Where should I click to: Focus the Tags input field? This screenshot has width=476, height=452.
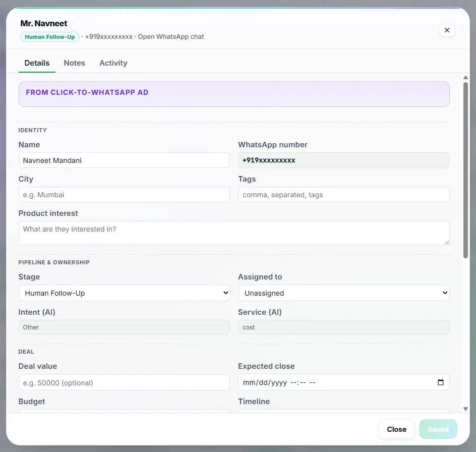click(x=344, y=194)
